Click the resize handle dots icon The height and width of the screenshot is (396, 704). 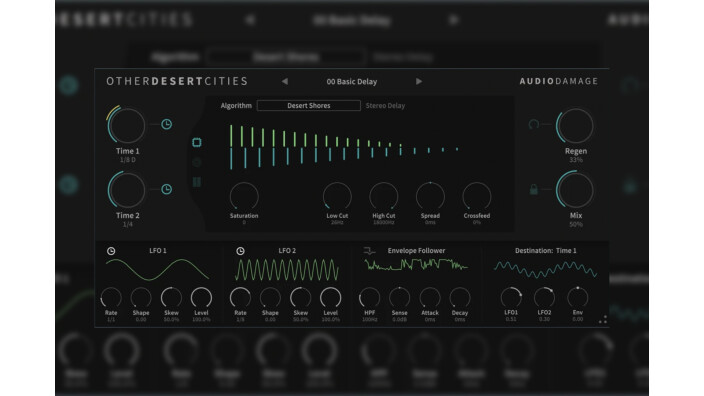tap(603, 319)
